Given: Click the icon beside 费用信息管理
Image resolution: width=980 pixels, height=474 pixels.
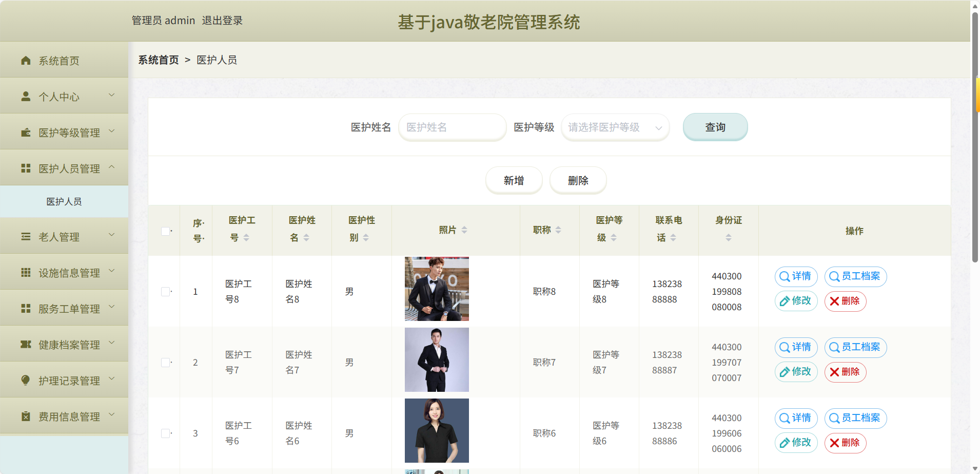Looking at the screenshot, I should point(26,416).
